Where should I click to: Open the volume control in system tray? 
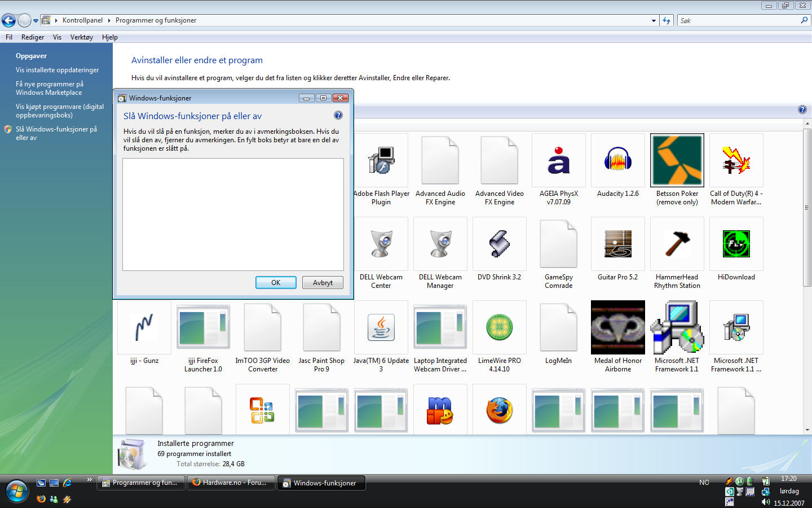coord(765,502)
